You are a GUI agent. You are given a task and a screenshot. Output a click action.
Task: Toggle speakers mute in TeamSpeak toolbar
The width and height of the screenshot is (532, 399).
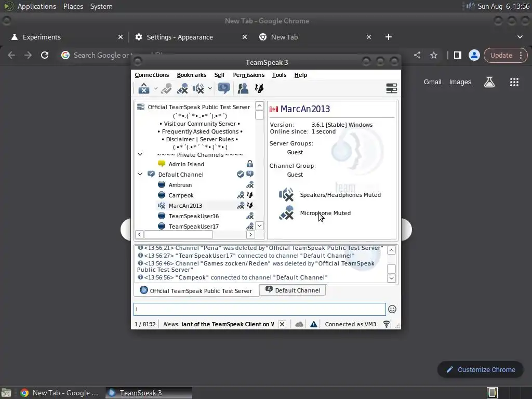pyautogui.click(x=198, y=88)
